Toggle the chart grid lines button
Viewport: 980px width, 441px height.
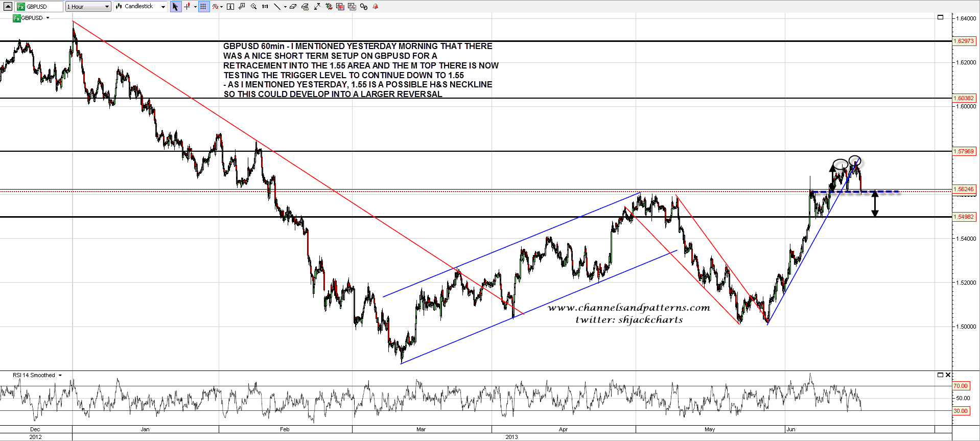pyautogui.click(x=203, y=7)
